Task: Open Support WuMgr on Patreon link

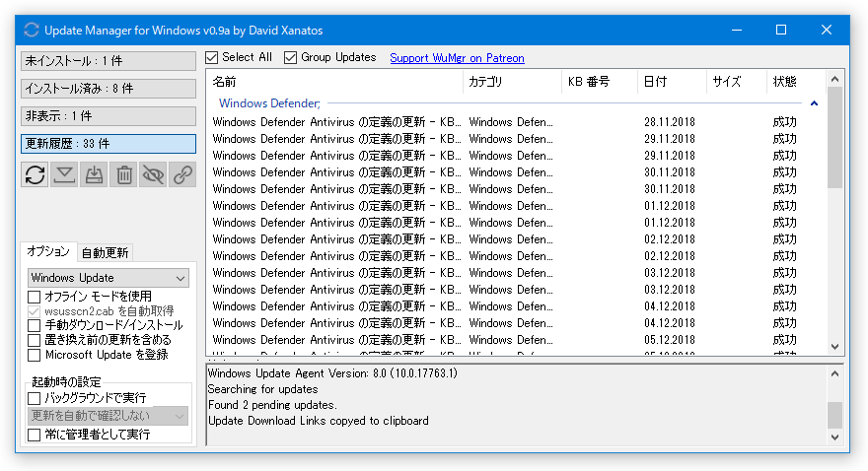Action: click(457, 58)
